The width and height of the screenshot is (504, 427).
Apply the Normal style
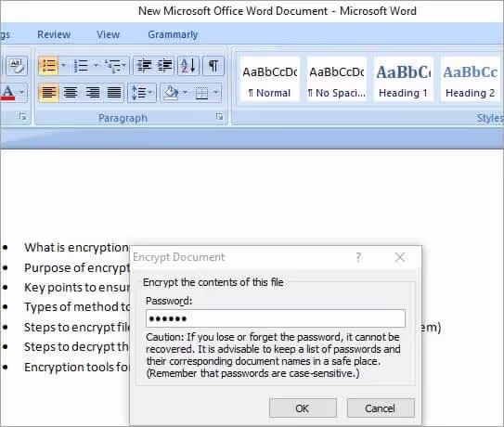[269, 79]
